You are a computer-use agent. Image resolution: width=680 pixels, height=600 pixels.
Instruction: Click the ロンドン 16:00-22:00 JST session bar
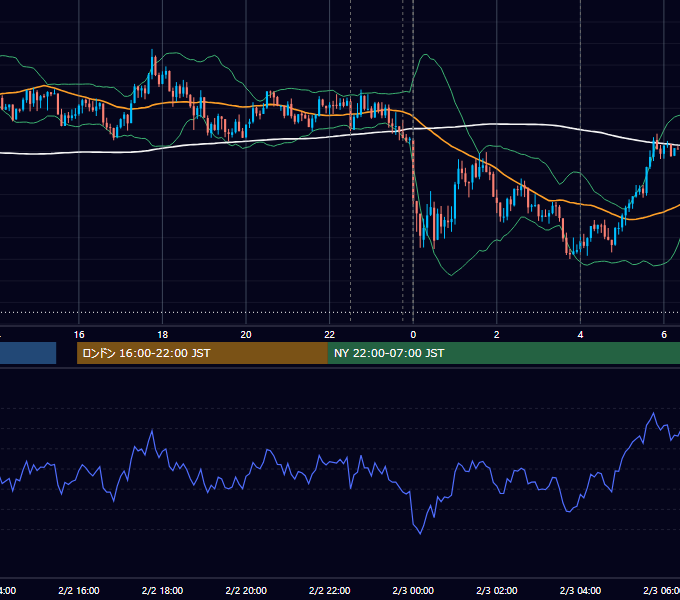[202, 353]
